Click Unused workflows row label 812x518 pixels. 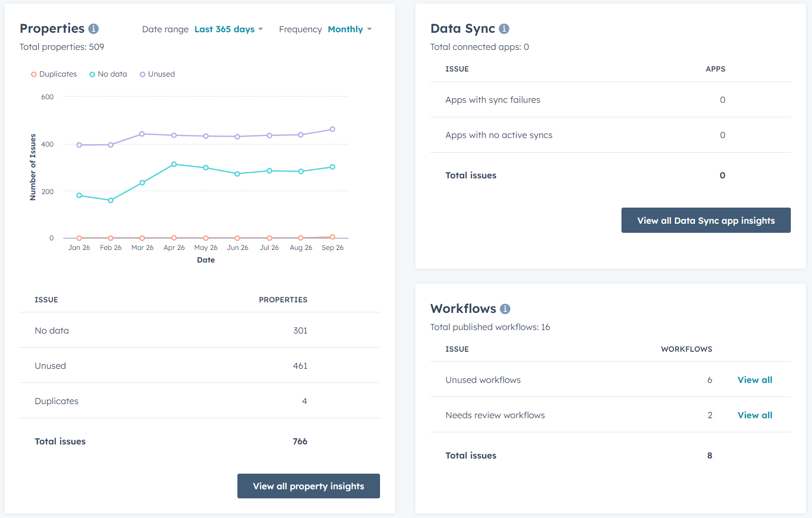coord(483,380)
